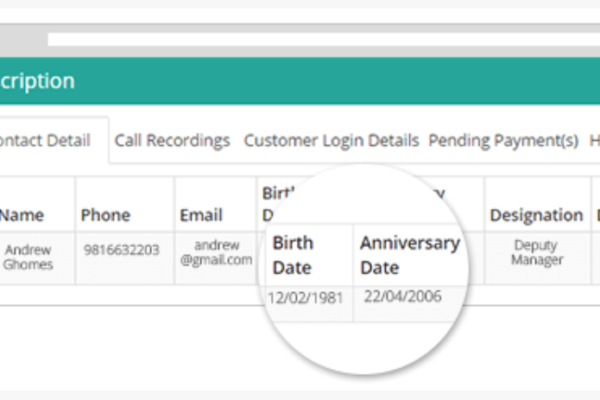Click the Phone column header

pyautogui.click(x=106, y=215)
